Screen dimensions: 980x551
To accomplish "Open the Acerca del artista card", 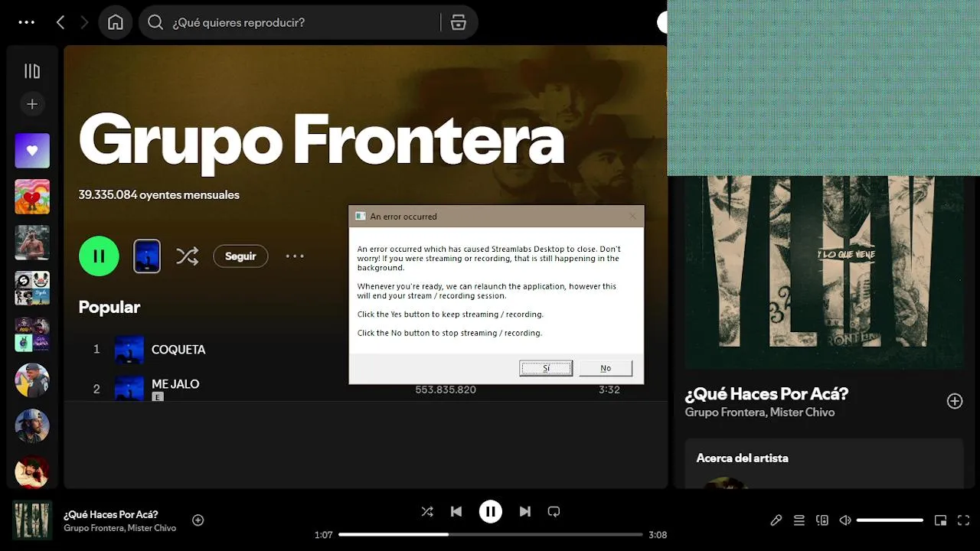I will tap(824, 463).
